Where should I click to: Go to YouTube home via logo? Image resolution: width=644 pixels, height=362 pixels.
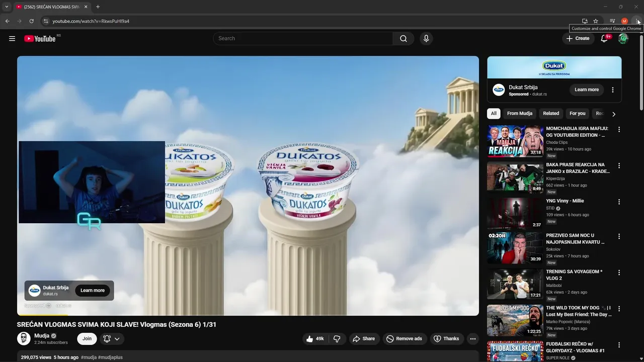point(40,39)
